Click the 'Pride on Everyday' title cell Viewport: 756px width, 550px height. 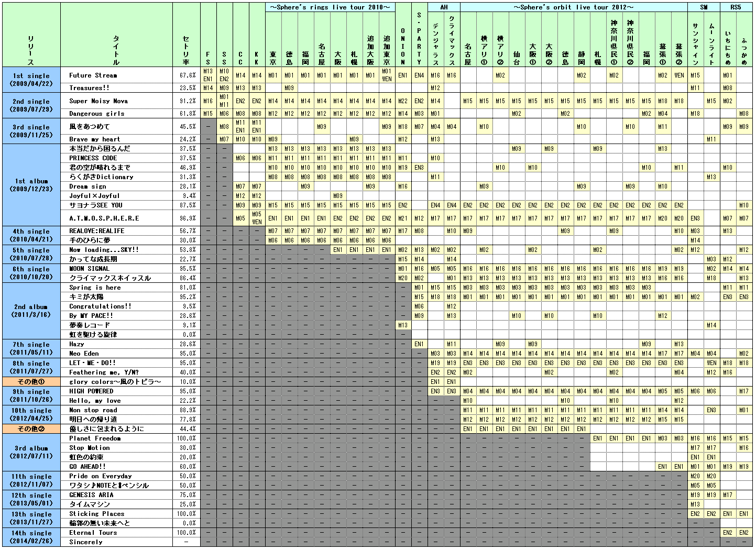(x=116, y=476)
